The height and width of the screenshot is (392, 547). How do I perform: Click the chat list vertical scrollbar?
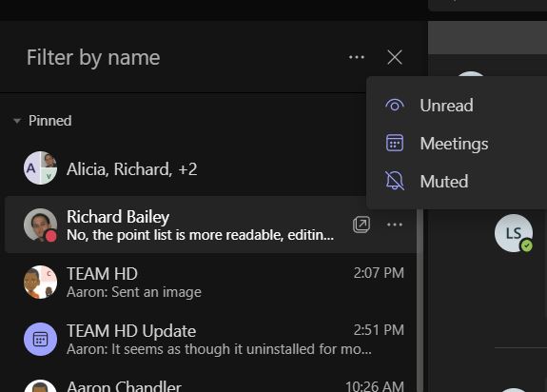420,300
